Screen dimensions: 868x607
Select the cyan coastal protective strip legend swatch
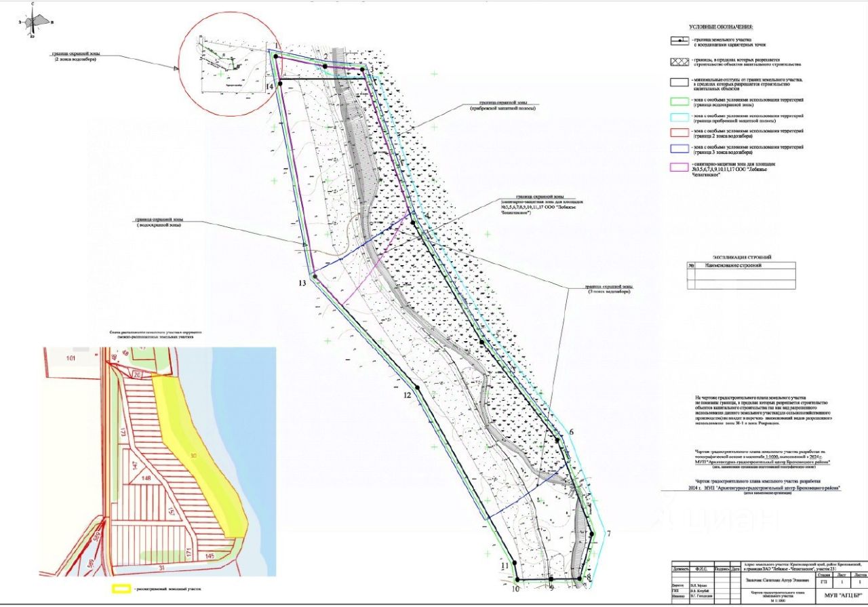679,118
